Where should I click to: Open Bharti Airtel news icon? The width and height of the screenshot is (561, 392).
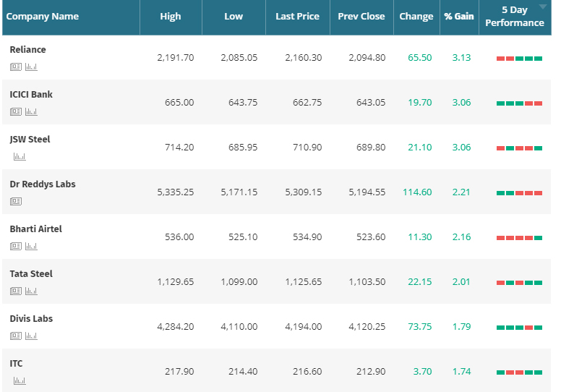[x=16, y=247]
